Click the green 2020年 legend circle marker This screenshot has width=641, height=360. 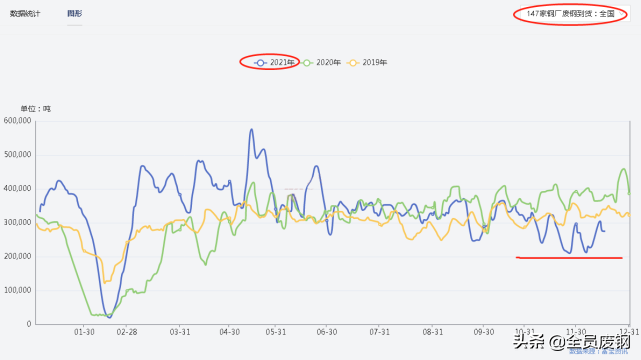[307, 63]
